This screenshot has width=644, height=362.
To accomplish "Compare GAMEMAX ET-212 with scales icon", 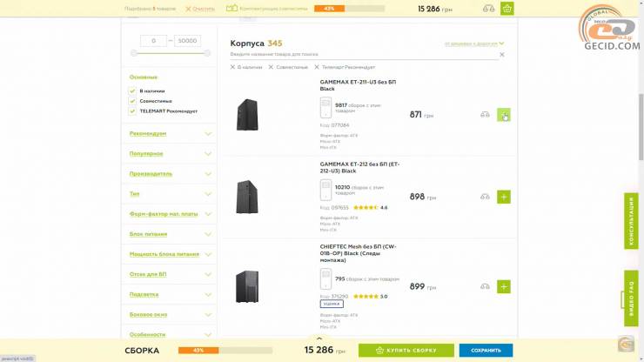I will pos(485,197).
